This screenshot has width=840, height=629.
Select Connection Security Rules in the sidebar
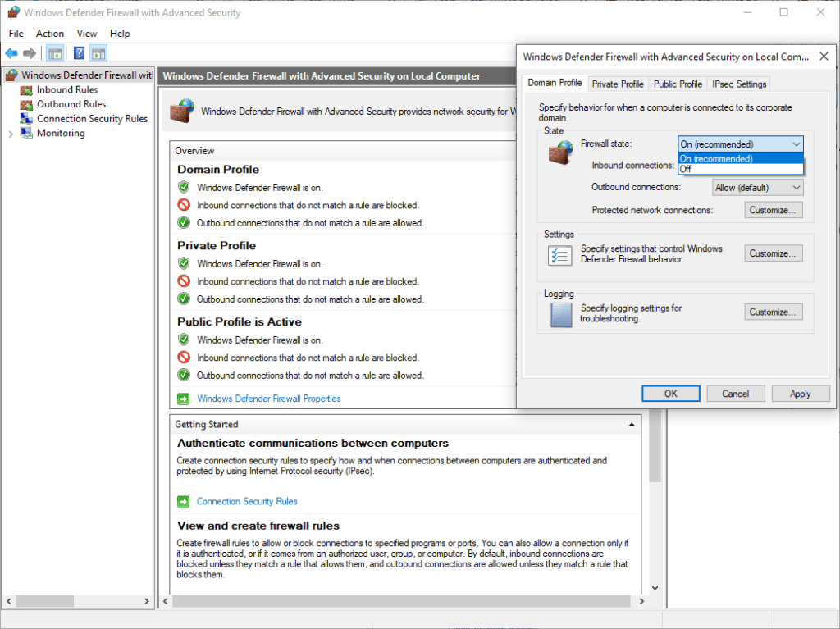[x=93, y=118]
